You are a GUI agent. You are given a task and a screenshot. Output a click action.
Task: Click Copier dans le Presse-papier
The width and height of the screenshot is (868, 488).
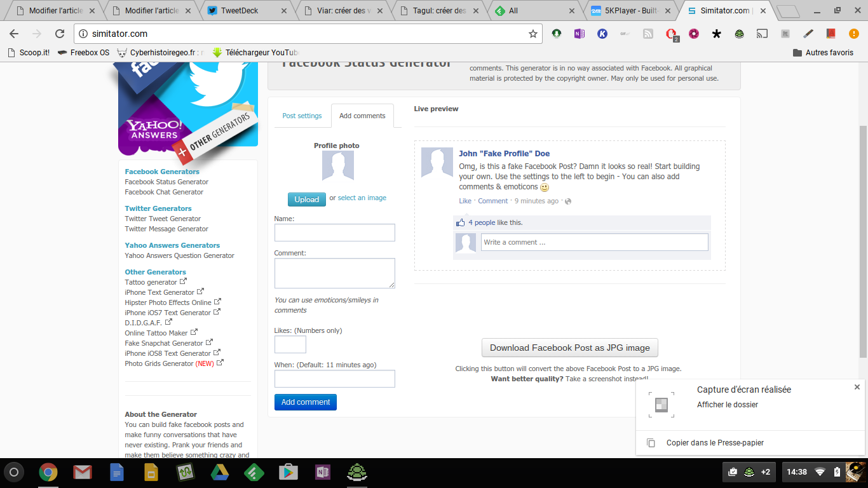715,443
